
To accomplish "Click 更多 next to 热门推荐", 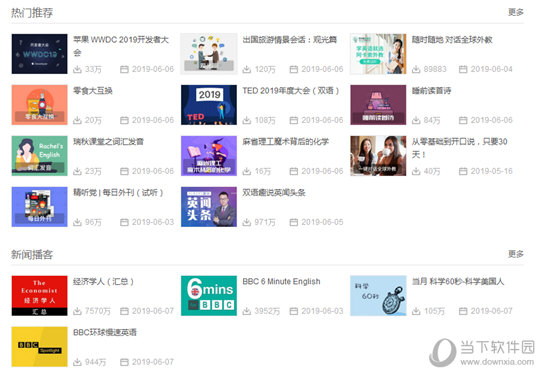I will (516, 12).
